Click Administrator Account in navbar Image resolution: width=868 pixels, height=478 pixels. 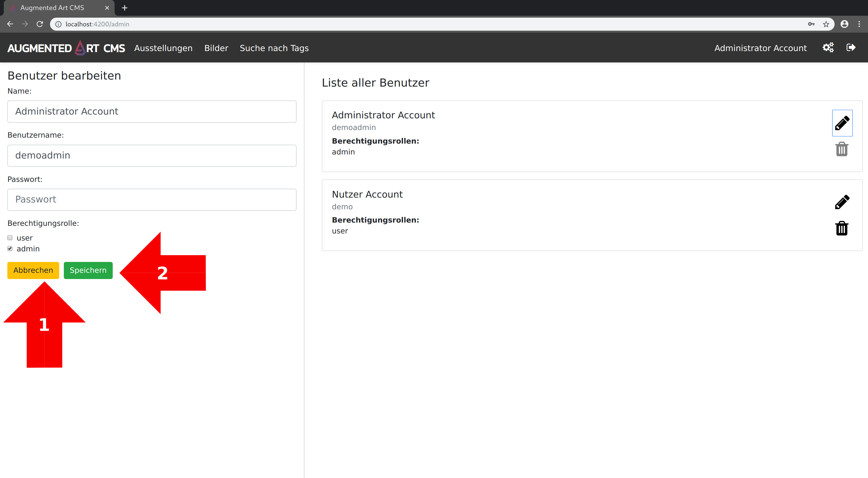(x=760, y=48)
